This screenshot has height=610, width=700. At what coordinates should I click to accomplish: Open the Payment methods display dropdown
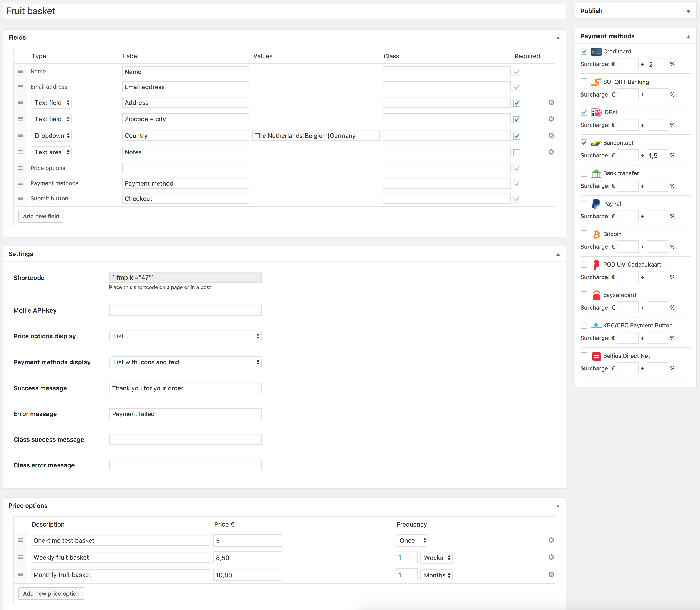tap(185, 362)
